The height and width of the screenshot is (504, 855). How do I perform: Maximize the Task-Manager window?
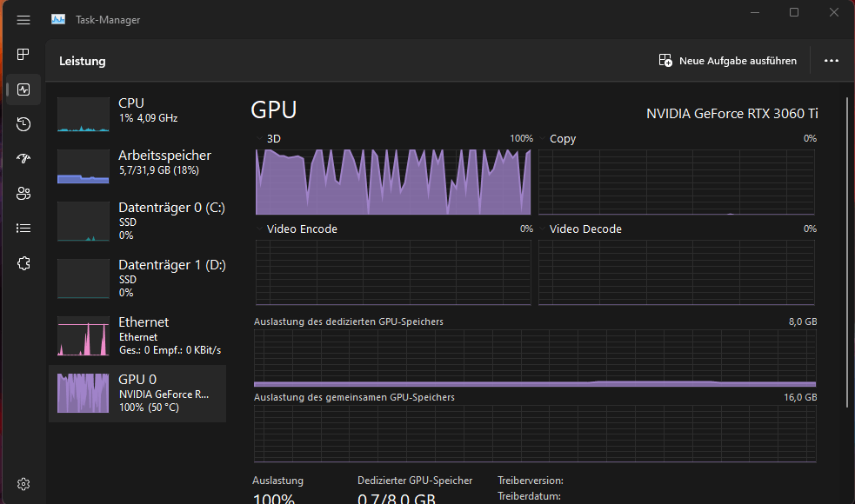coord(794,12)
